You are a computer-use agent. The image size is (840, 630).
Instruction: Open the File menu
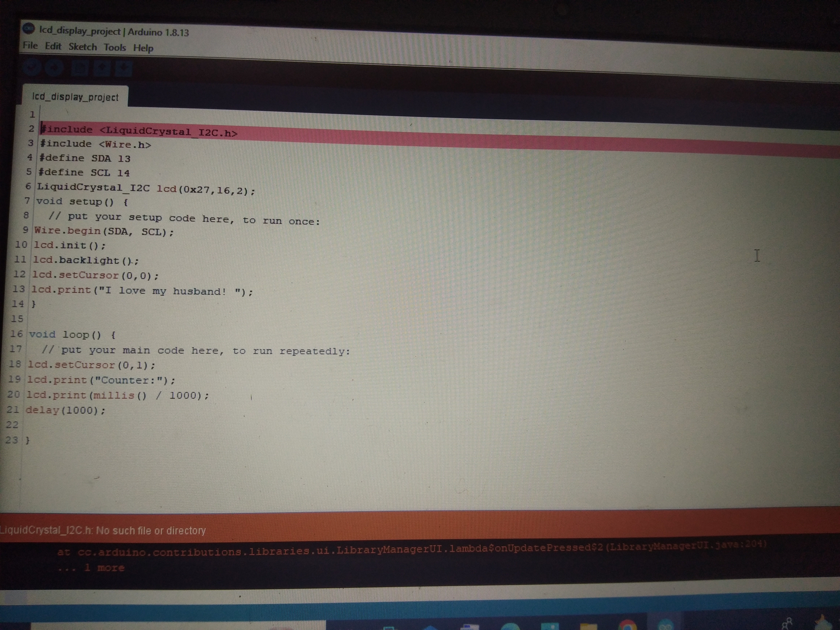30,46
